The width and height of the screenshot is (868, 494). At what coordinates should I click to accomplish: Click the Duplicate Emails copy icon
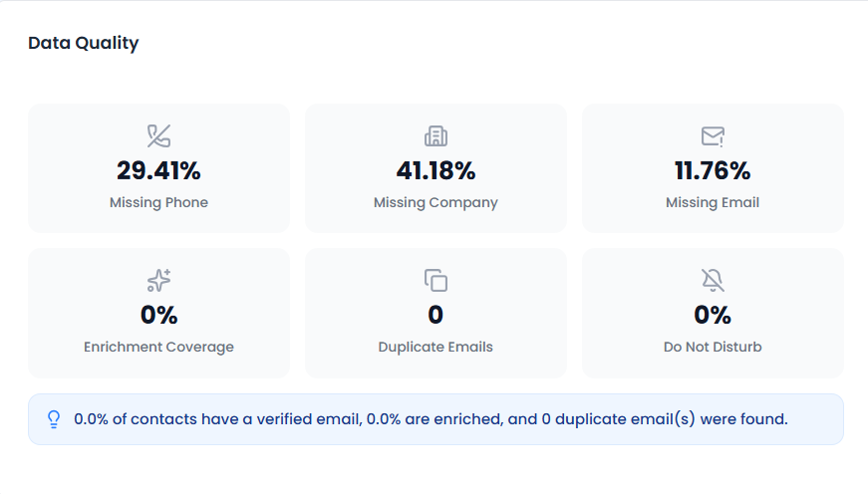tap(435, 281)
